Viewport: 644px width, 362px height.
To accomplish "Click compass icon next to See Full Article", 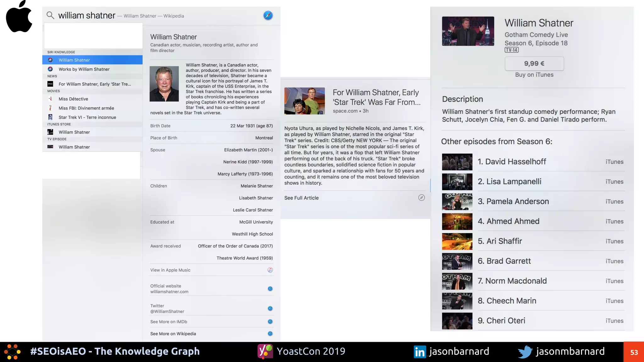I will [x=421, y=197].
